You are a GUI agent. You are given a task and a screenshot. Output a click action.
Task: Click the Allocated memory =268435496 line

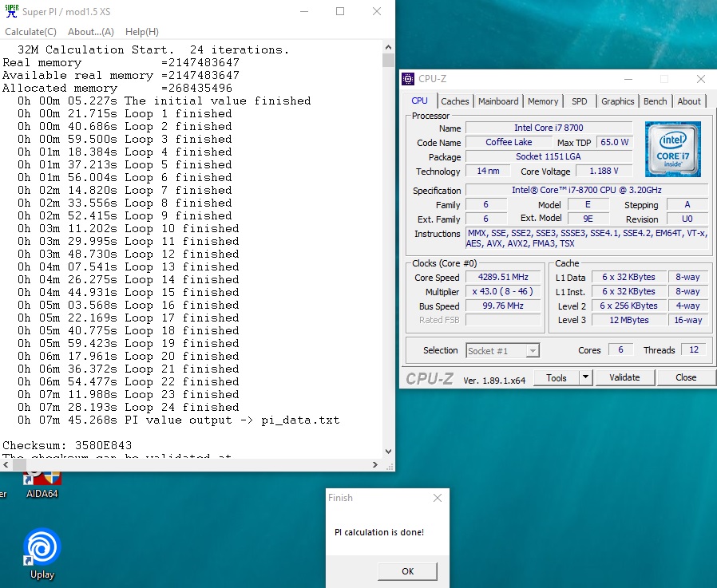click(117, 88)
